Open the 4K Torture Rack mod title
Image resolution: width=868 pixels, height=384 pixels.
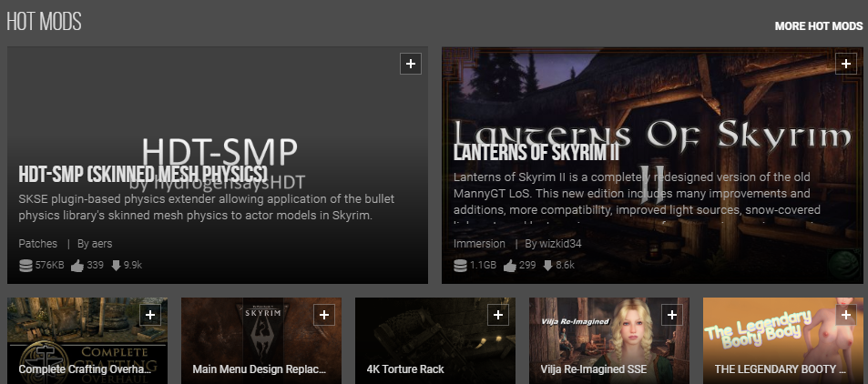tap(405, 369)
